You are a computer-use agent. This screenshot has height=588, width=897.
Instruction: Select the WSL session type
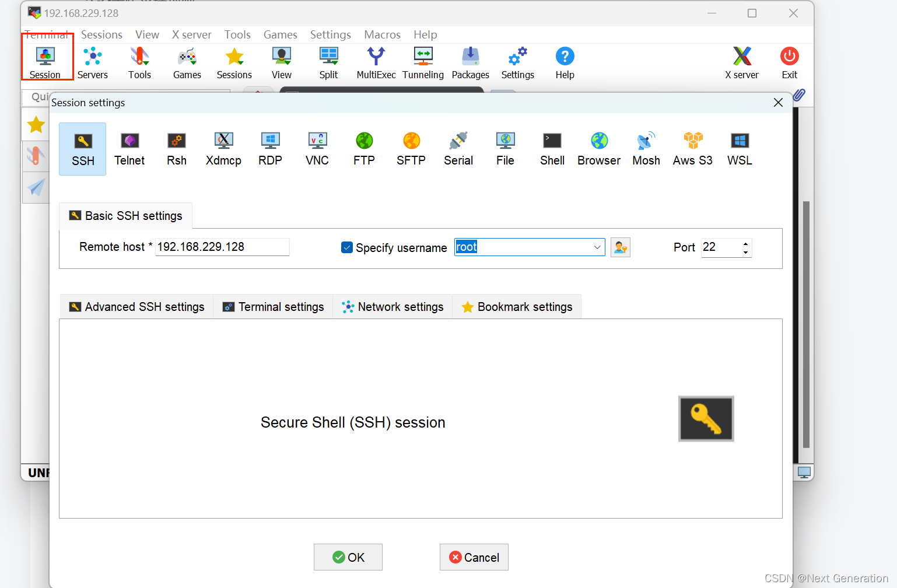739,149
